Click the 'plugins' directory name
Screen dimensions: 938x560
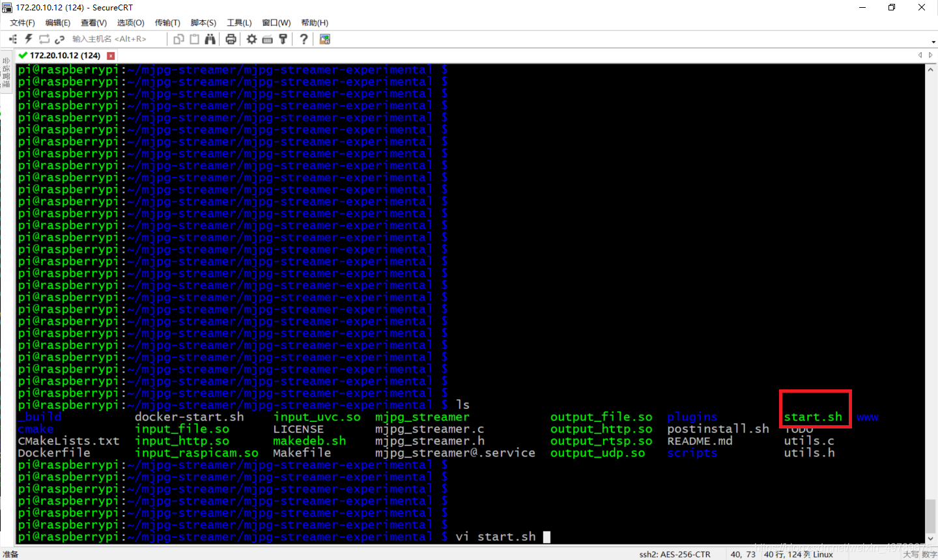[692, 417]
